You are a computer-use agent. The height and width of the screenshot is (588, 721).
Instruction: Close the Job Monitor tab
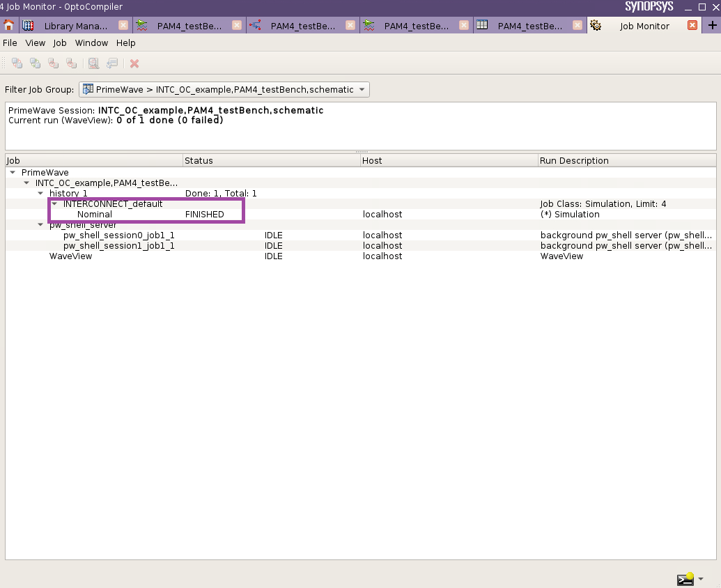coord(692,25)
